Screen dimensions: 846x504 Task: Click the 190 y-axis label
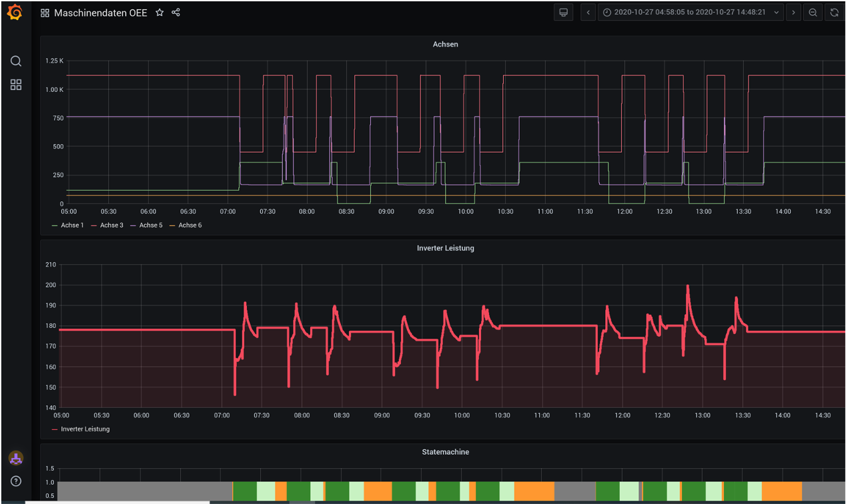[50, 306]
